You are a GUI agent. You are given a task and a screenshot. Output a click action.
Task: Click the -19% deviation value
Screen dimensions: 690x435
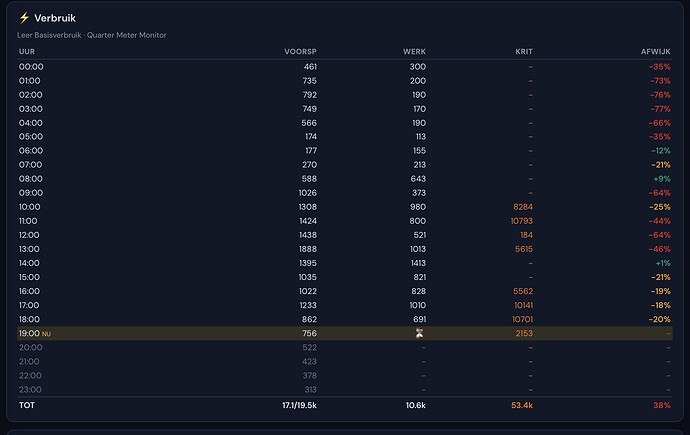click(x=661, y=292)
